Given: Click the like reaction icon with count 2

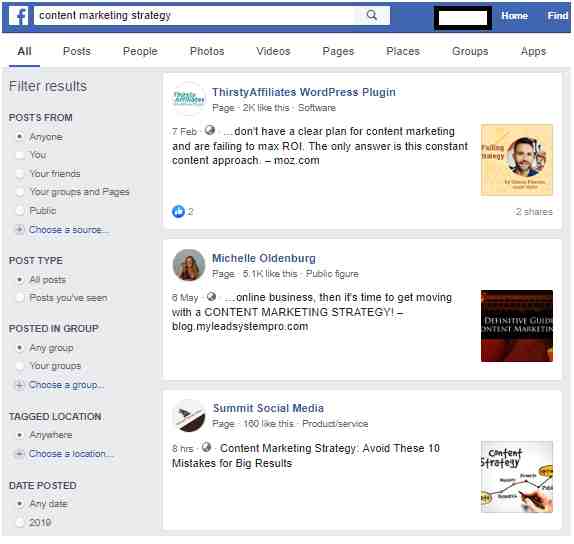Looking at the screenshot, I should (x=178, y=211).
